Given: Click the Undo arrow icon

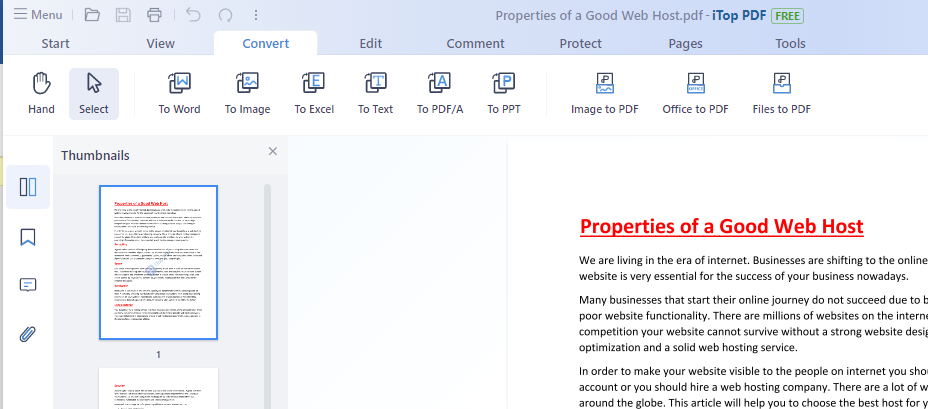Looking at the screenshot, I should (x=194, y=15).
